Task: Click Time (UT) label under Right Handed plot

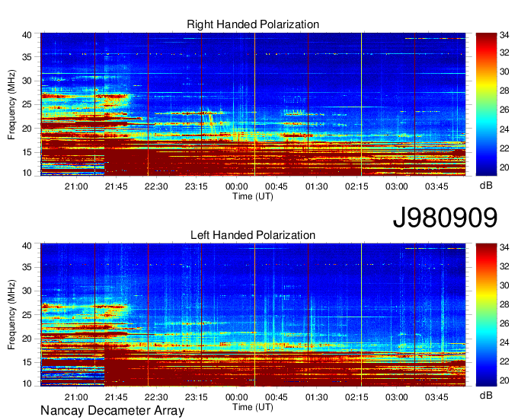Action: click(x=253, y=196)
